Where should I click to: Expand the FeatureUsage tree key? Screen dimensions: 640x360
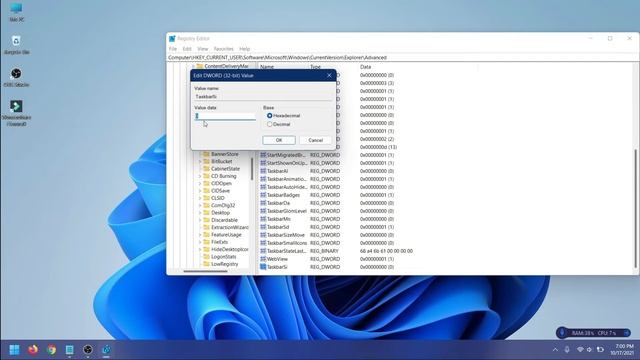(x=200, y=235)
